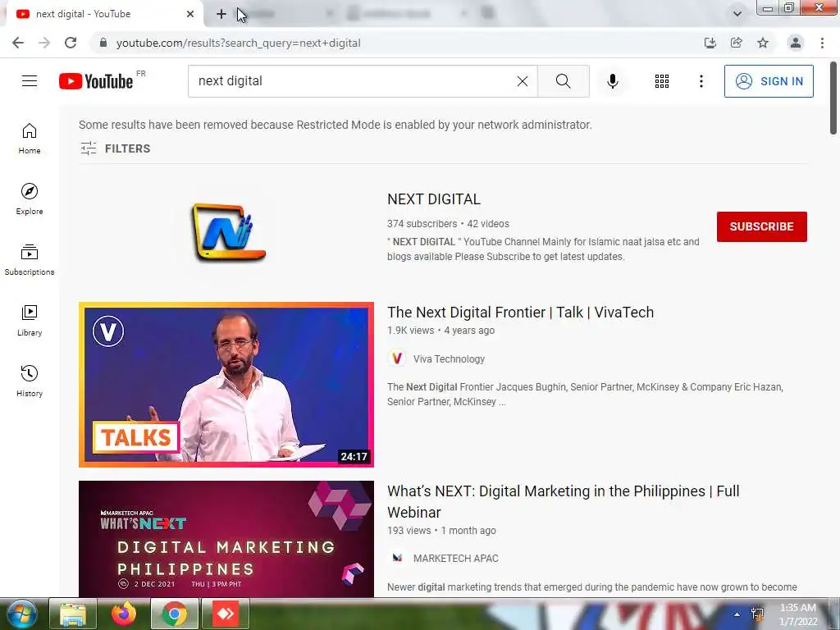Click the SIGN IN button

point(769,81)
